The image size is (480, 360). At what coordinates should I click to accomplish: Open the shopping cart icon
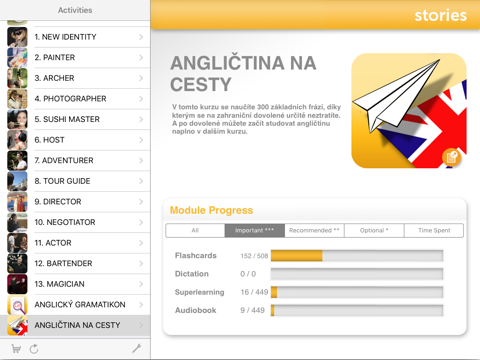(16, 349)
